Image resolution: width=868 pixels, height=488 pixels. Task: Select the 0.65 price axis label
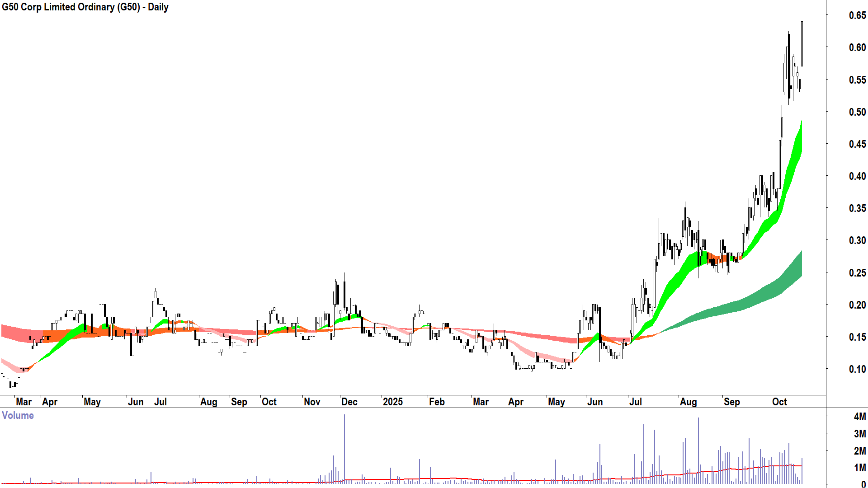pos(857,15)
